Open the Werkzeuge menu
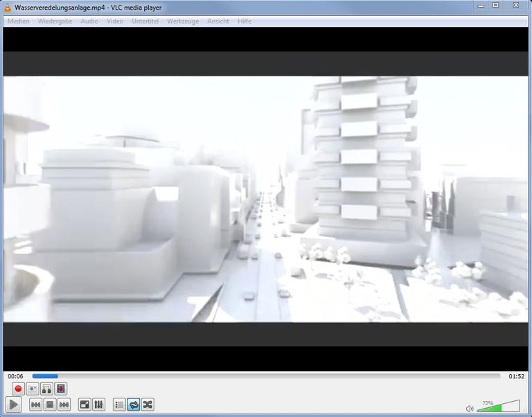 (183, 21)
